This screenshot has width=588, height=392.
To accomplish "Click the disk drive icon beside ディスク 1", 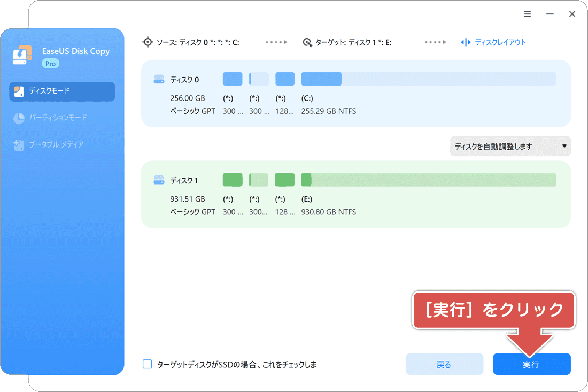I will (x=159, y=179).
